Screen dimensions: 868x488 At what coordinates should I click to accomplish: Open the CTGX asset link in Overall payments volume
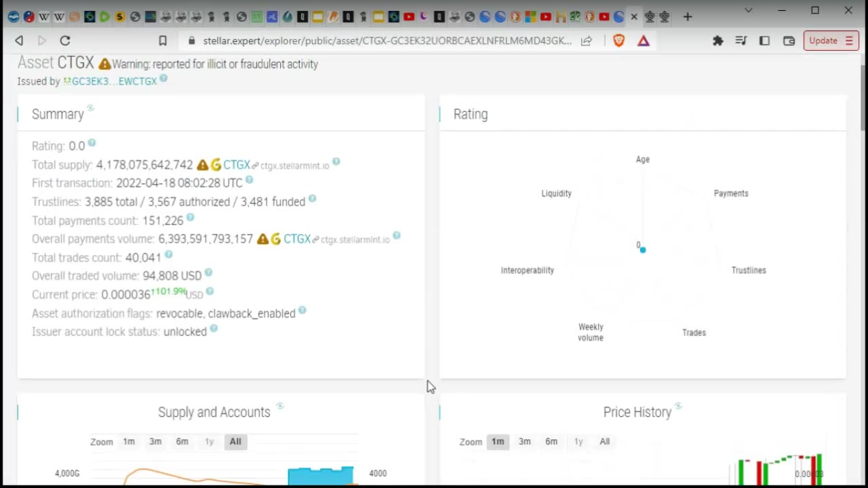pos(297,239)
